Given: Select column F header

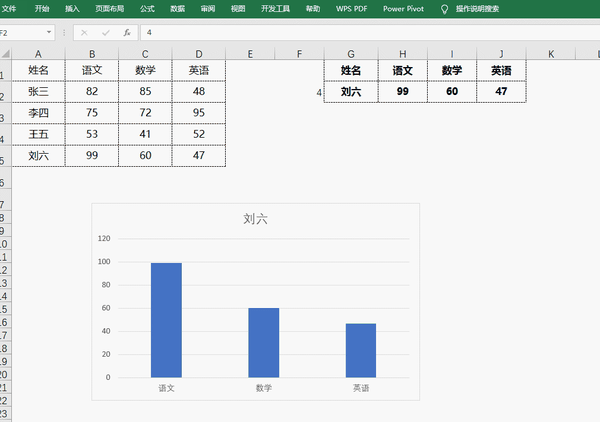Looking at the screenshot, I should click(299, 54).
